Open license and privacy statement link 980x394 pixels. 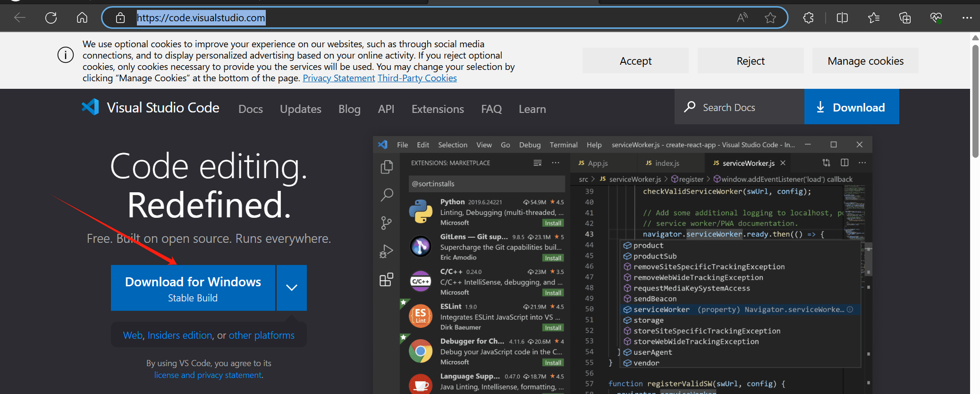[208, 375]
